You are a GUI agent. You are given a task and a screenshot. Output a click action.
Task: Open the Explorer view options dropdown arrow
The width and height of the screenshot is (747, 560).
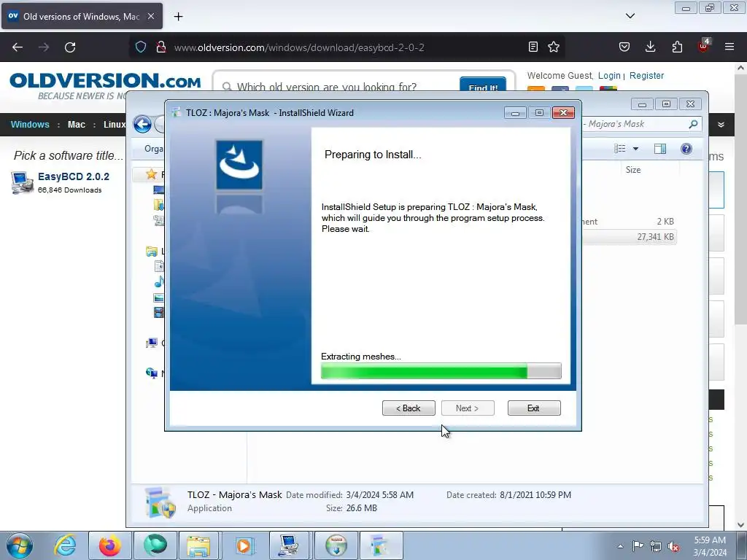tap(635, 149)
